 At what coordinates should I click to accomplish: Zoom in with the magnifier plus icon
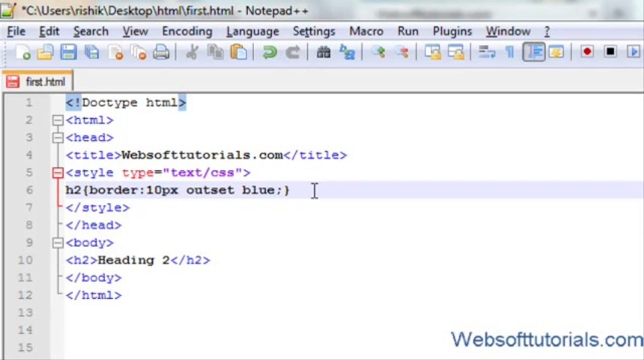378,52
